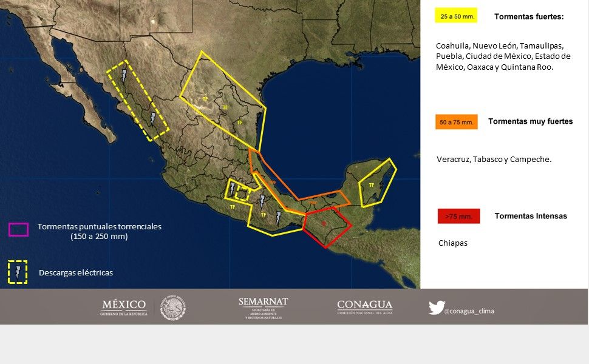The image size is (589, 364).
Task: Click the Twitter bird icon
Action: [x=436, y=308]
